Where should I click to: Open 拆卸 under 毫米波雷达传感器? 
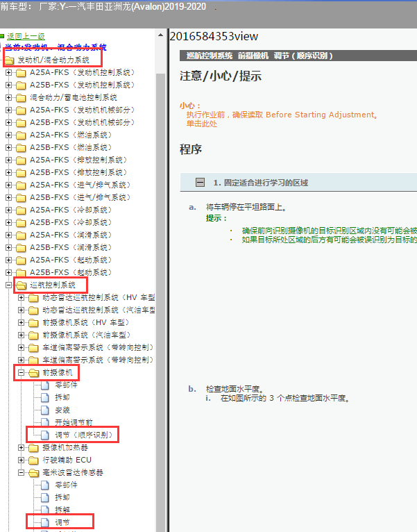tap(62, 498)
